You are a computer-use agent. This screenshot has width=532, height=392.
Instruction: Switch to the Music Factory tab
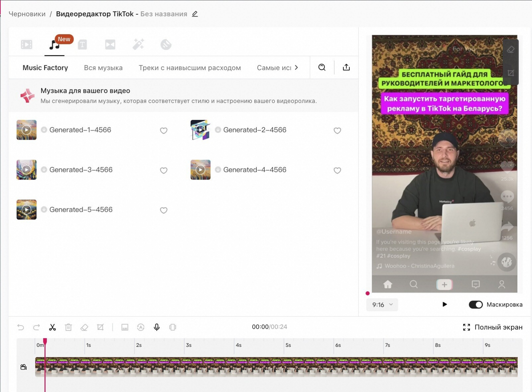[45, 68]
